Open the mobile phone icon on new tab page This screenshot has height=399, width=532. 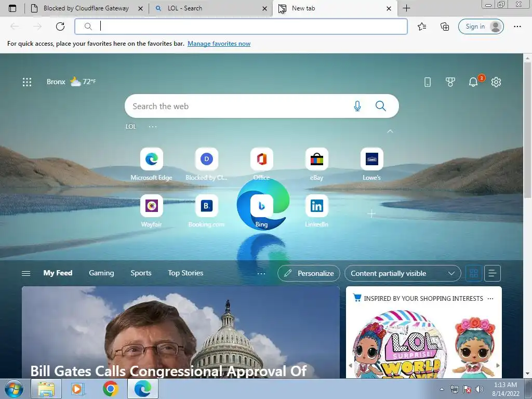point(428,82)
